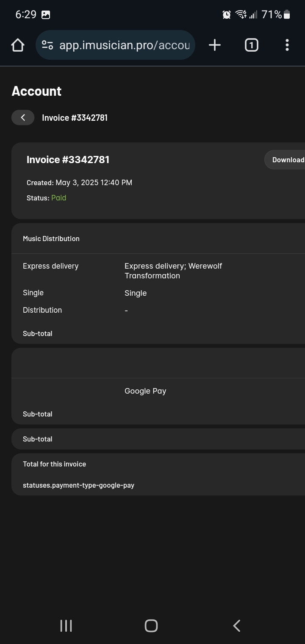Open the site settings icon in address bar

coord(47,45)
